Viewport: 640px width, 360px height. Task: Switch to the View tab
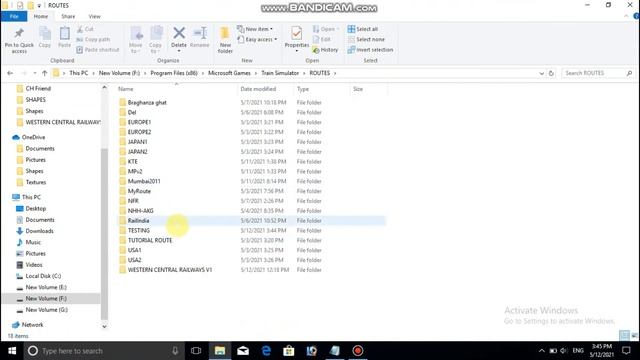94,16
